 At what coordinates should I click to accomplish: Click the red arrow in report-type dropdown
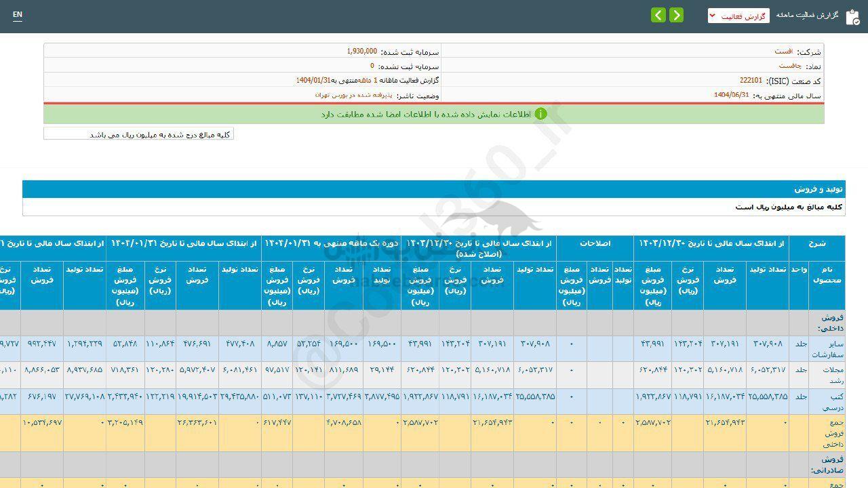712,16
